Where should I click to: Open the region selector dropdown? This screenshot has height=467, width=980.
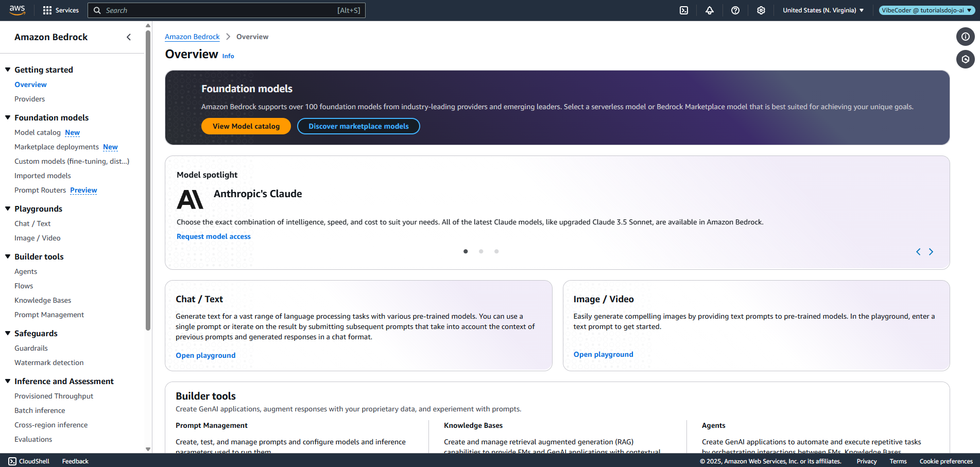(823, 10)
